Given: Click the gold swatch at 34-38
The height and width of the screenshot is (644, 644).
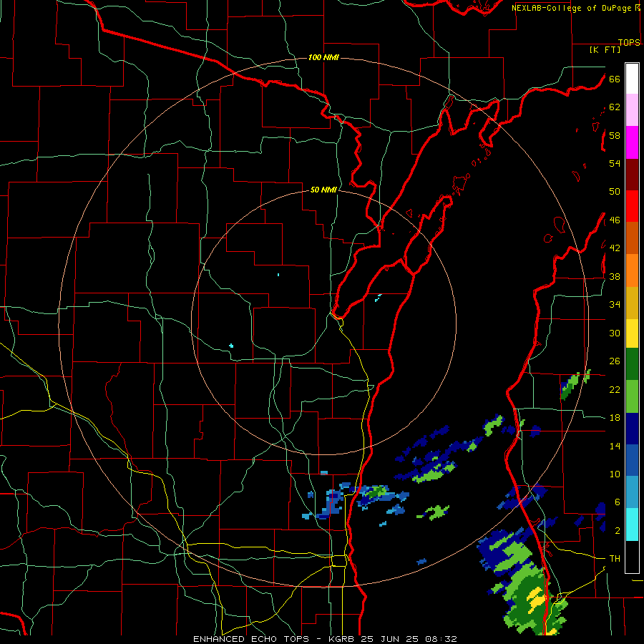Looking at the screenshot, I should coord(632,303).
